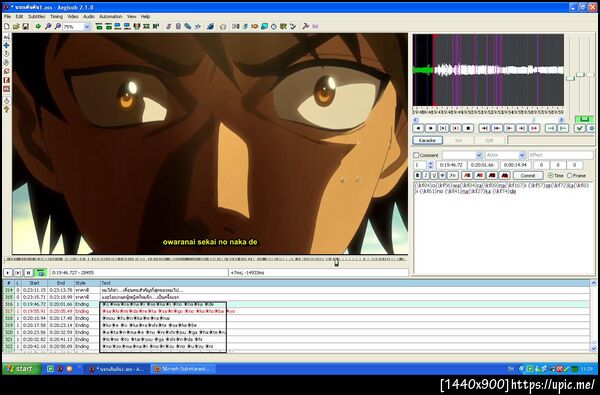Zoom video out with magnifier icon

click(x=57, y=26)
